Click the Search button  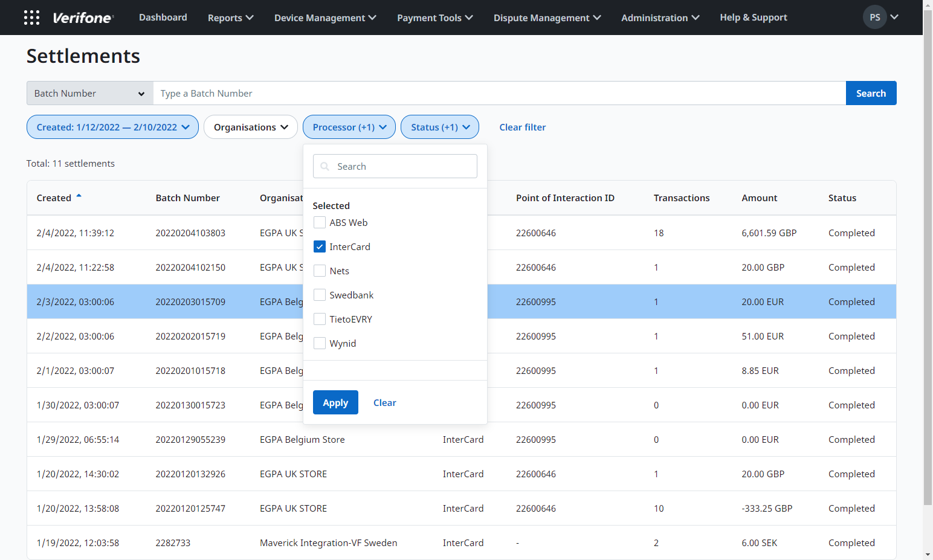871,93
